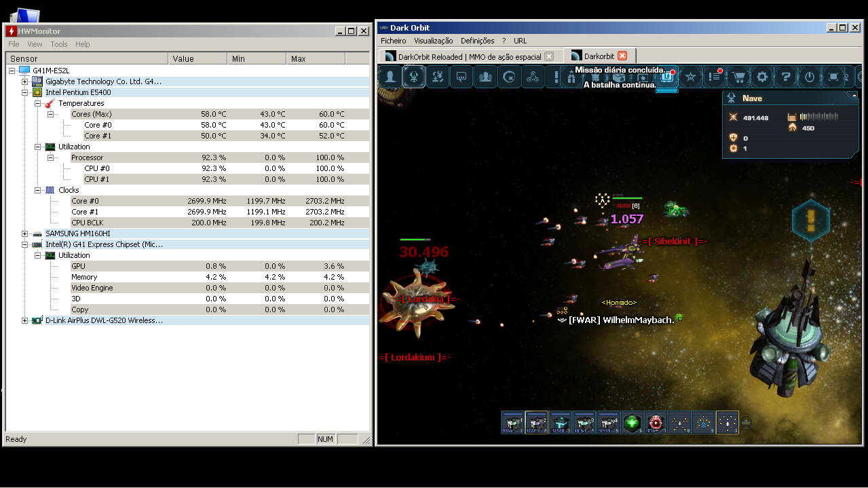Click the clan network icon in game toolbar
This screenshot has height=488, width=868.
tap(533, 77)
